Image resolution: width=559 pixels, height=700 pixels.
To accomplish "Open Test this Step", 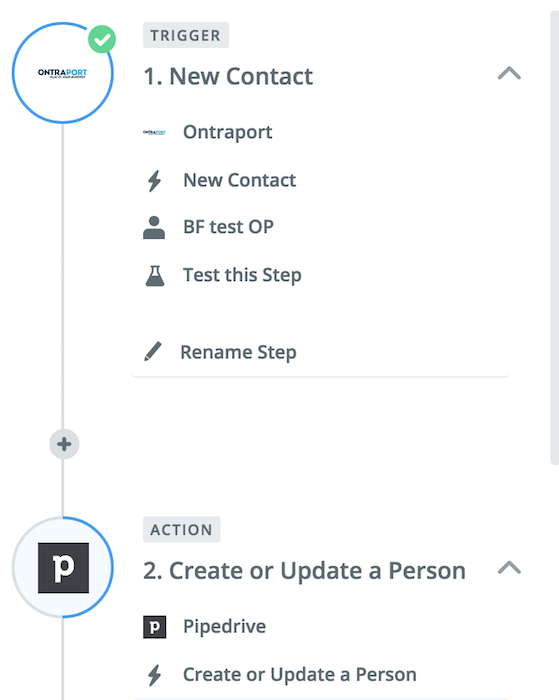I will 321,275.
